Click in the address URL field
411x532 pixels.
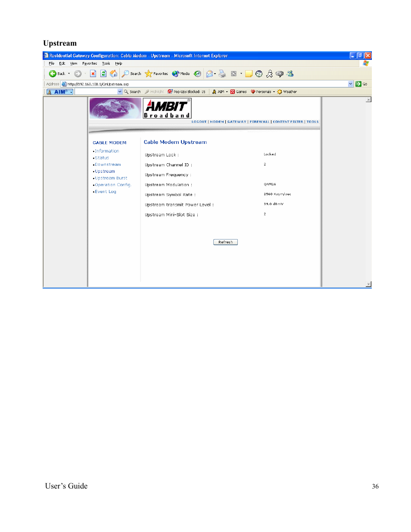(x=207, y=84)
